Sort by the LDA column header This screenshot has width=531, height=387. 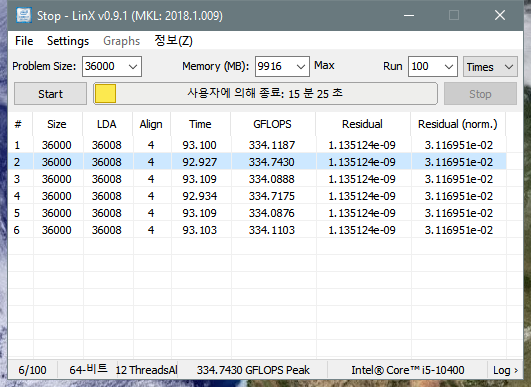point(107,124)
